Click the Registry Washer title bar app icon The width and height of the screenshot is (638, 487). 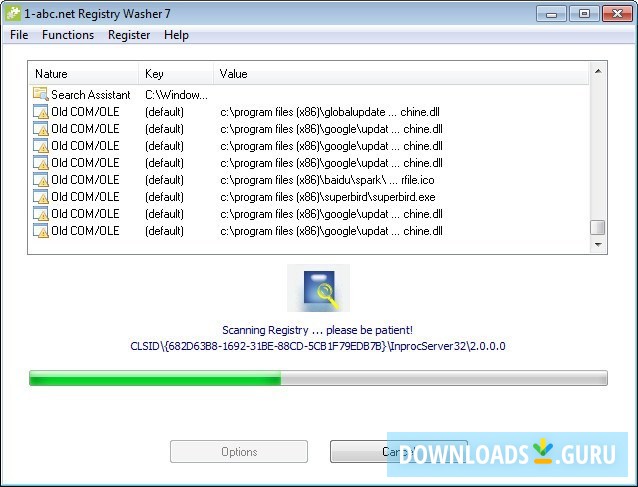tap(13, 13)
